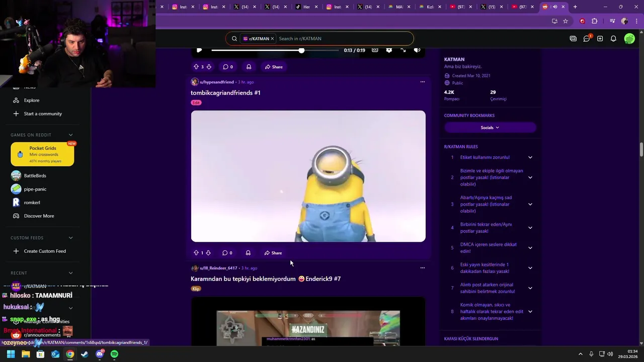Remove the r/KATMAN search scope chip
The width and height of the screenshot is (644, 362).
pyautogui.click(x=272, y=39)
